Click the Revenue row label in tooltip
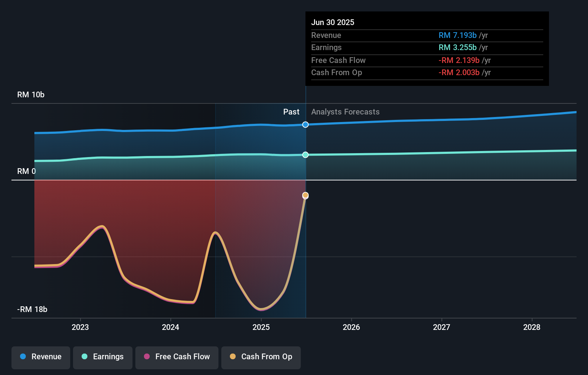588x375 pixels. click(326, 35)
